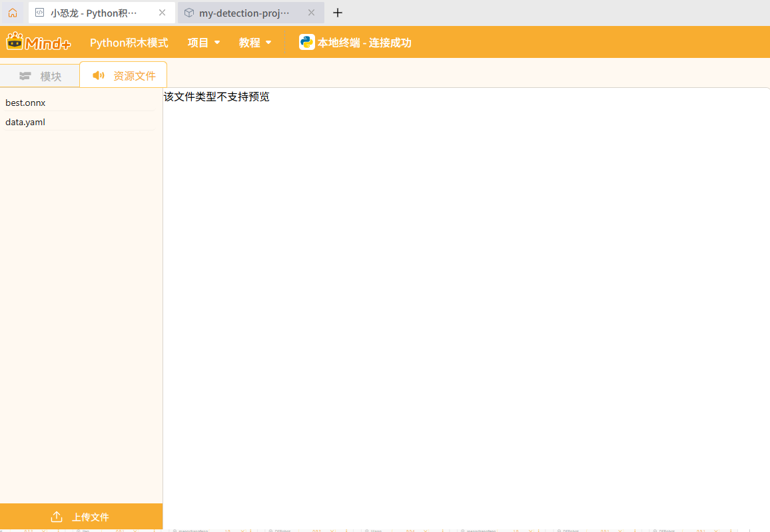The height and width of the screenshot is (532, 770).
Task: Select the best.onnx file
Action: [x=25, y=103]
